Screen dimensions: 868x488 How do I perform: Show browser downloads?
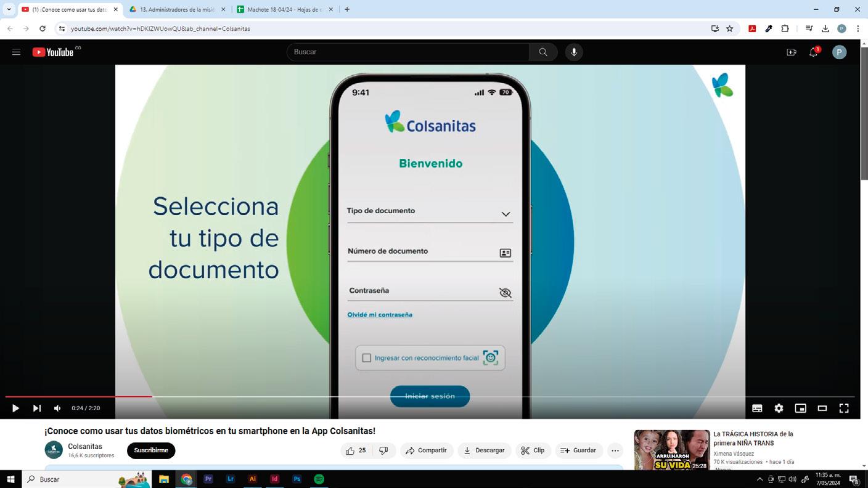[x=825, y=28]
